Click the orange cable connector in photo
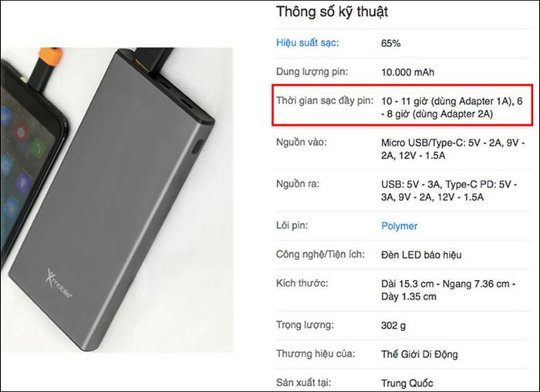 (x=51, y=55)
